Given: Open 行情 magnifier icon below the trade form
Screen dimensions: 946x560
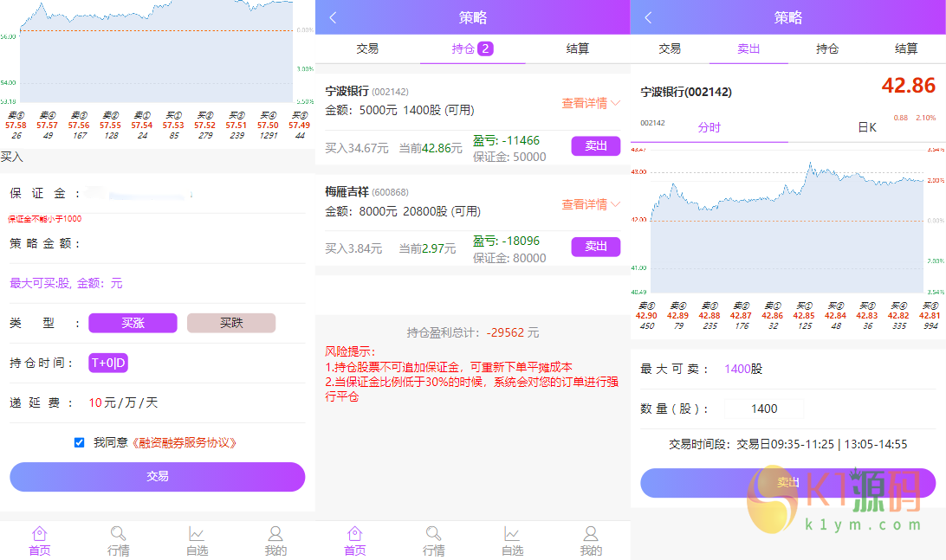Looking at the screenshot, I should pos(118,534).
